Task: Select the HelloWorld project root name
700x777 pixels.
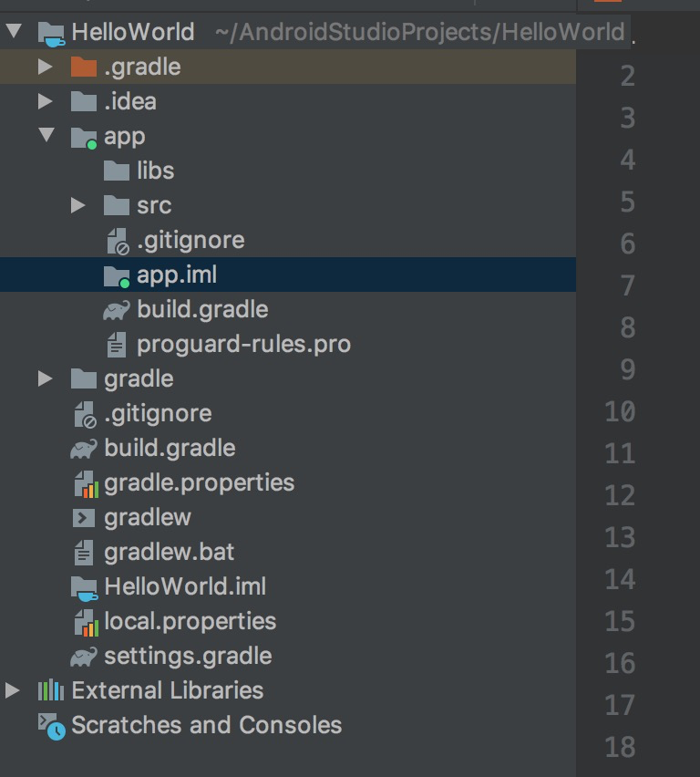Action: coord(133,32)
